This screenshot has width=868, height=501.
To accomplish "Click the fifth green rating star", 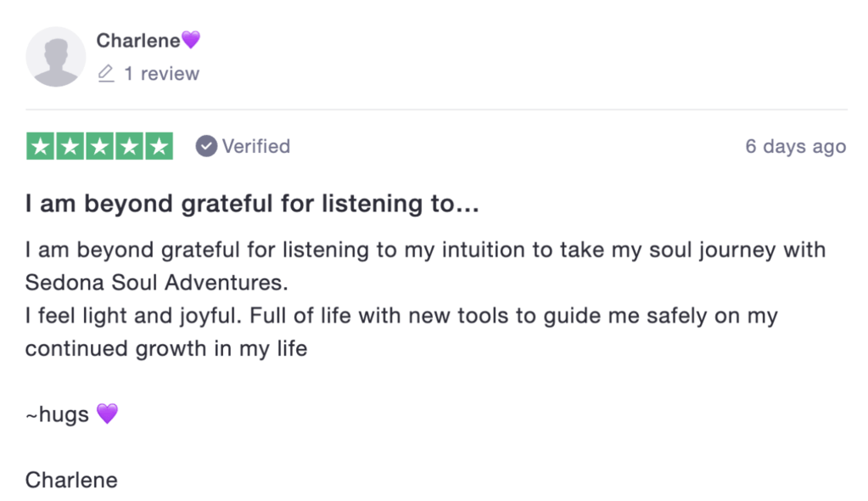I will [159, 146].
